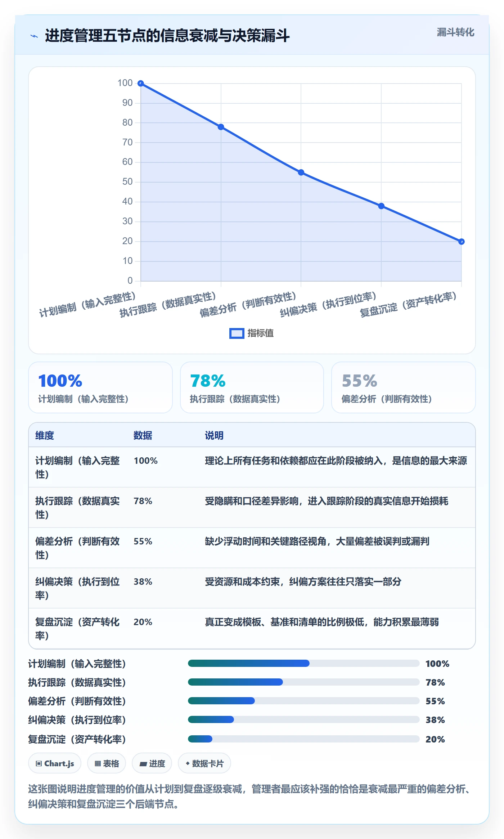Click the chart point at value 55
The width and height of the screenshot is (504, 839).
coord(301,172)
